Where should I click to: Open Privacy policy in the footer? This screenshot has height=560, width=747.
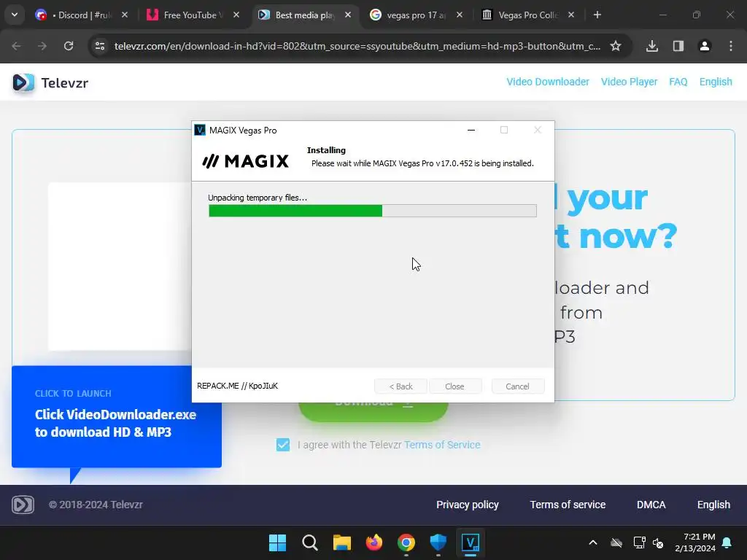tap(468, 505)
